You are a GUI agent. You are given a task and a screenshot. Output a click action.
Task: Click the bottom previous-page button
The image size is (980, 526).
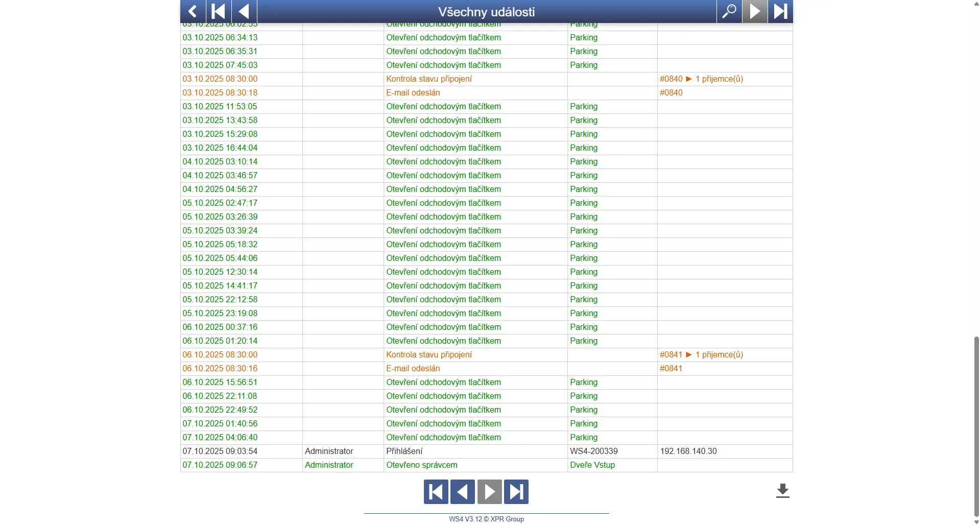[462, 492]
